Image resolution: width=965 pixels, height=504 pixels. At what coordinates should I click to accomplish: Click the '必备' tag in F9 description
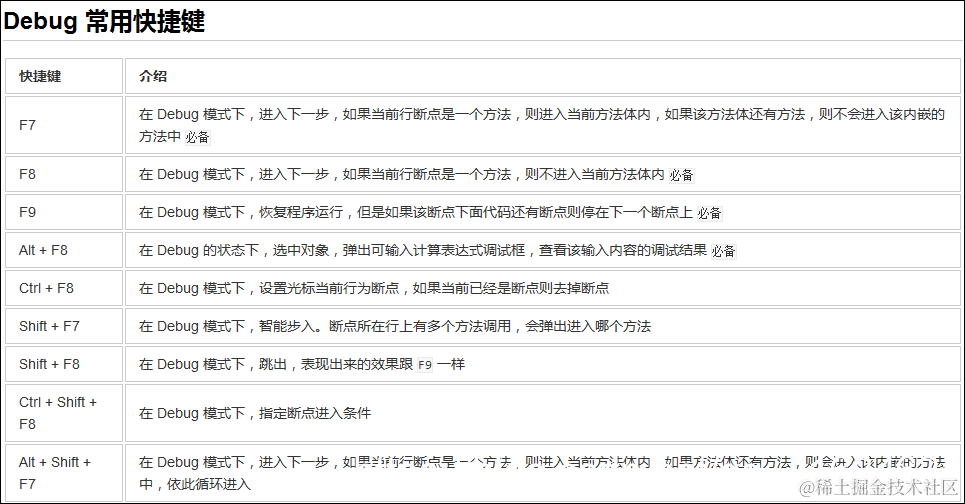coord(709,214)
